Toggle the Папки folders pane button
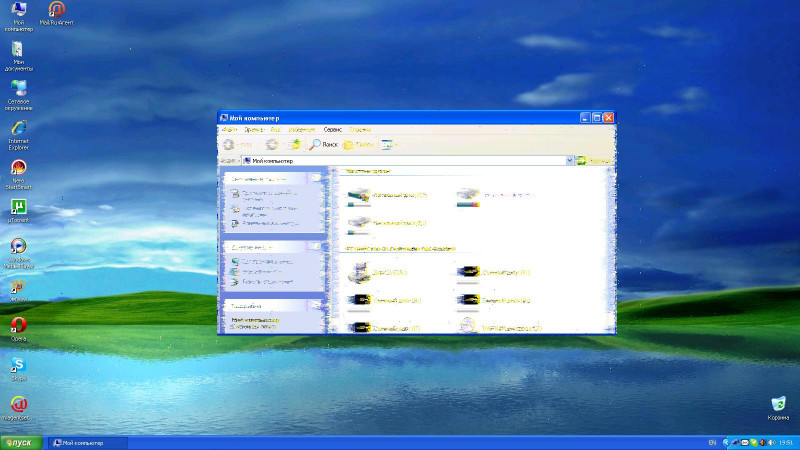The width and height of the screenshot is (800, 450). click(358, 145)
